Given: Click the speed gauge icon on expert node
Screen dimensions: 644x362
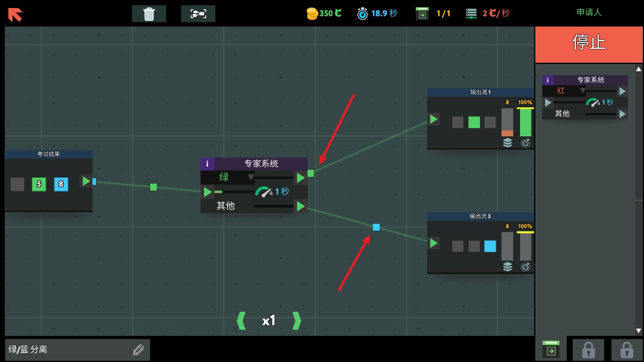Looking at the screenshot, I should click(264, 191).
